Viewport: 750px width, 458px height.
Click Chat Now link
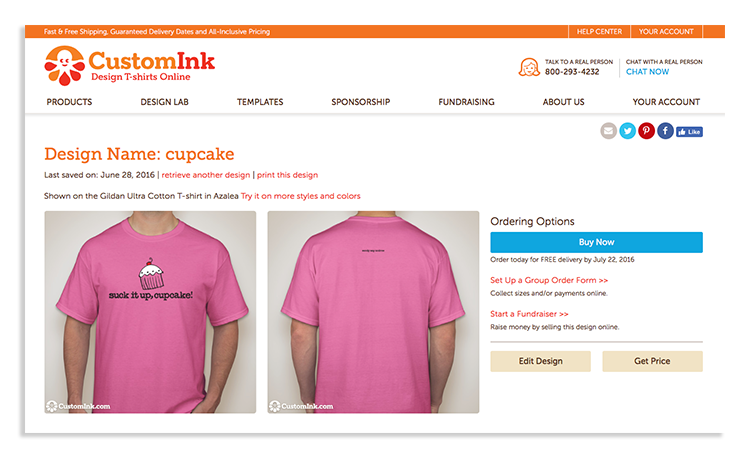[x=647, y=72]
